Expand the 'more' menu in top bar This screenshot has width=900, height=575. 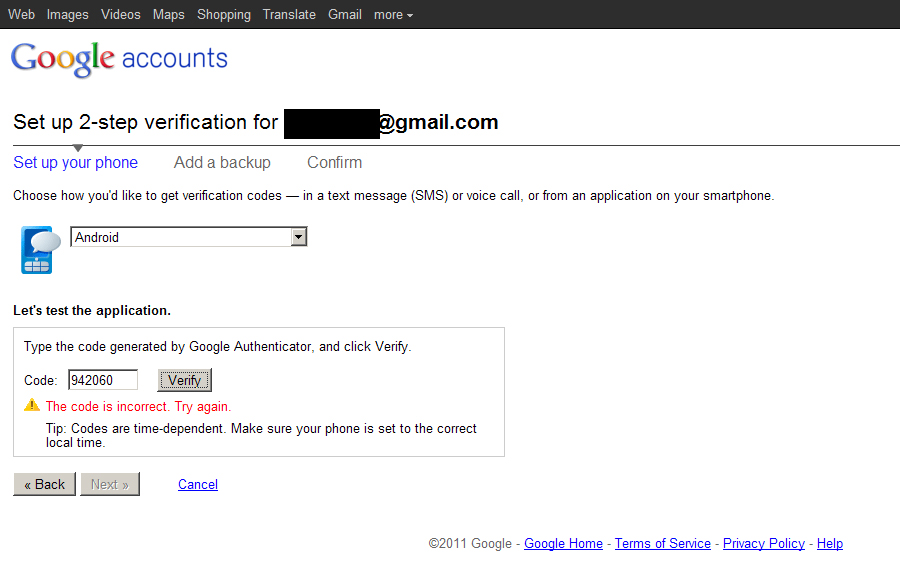tap(393, 15)
